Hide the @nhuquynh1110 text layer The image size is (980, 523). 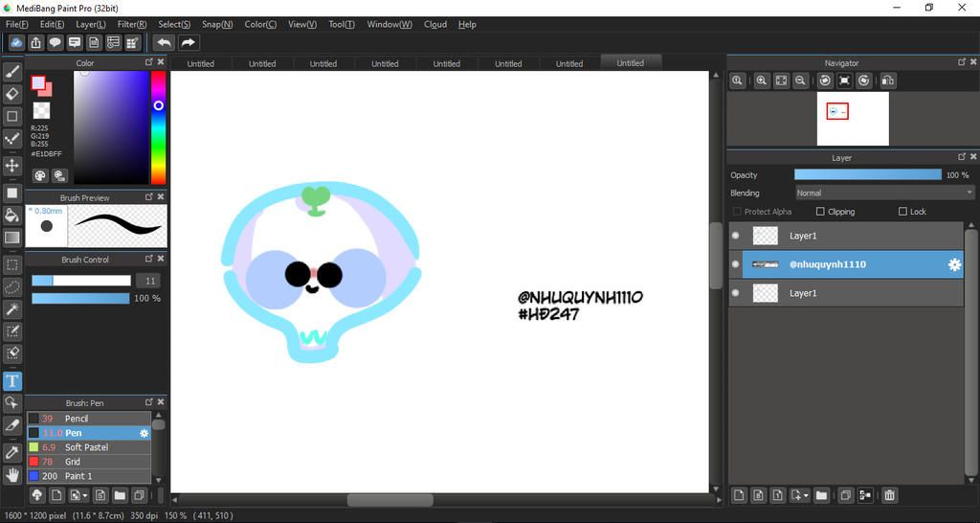click(736, 264)
